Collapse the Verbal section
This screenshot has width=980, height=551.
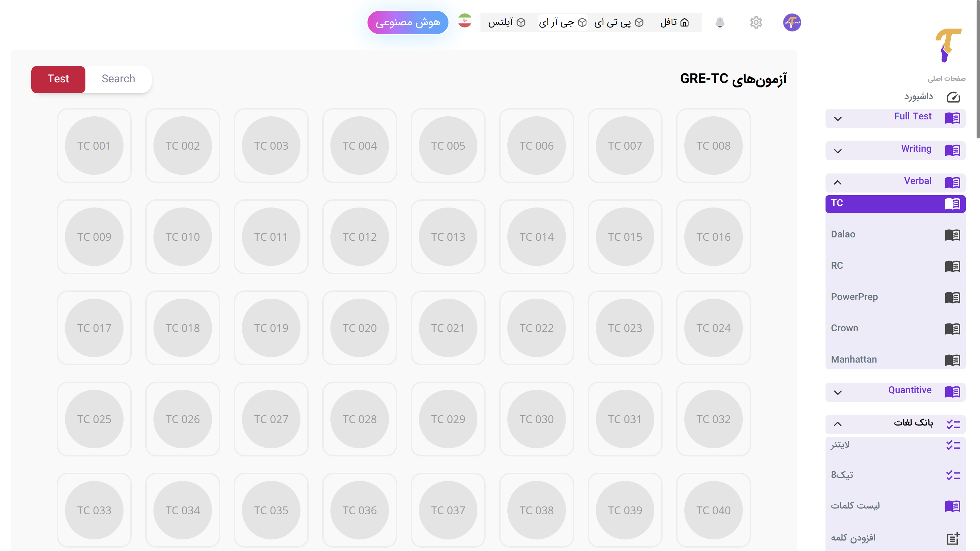[838, 183]
